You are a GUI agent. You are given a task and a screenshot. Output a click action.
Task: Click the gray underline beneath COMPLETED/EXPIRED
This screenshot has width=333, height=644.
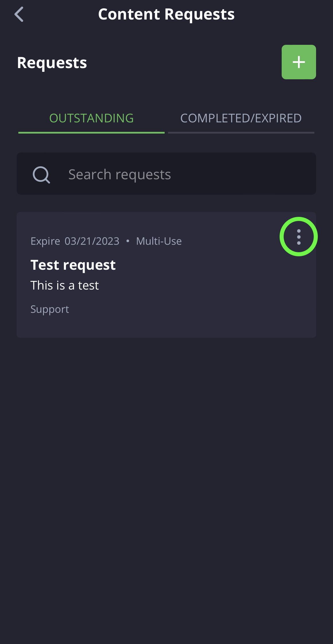(241, 133)
